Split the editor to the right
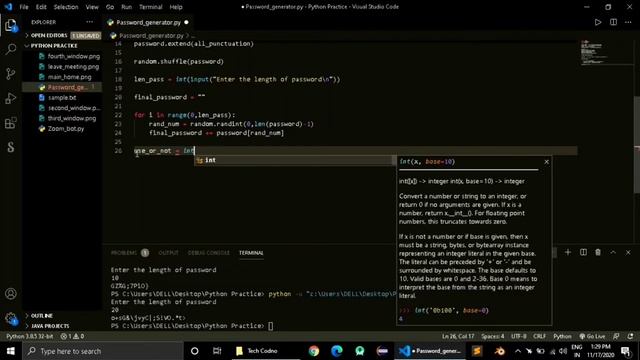The height and width of the screenshot is (360, 640). click(613, 22)
